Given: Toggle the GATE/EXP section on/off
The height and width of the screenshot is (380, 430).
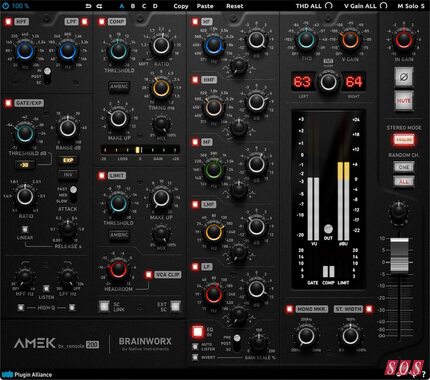Looking at the screenshot, I should pos(8,103).
